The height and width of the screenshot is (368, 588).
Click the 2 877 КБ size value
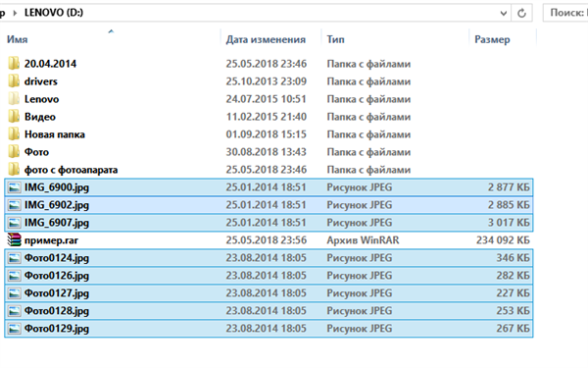click(509, 187)
